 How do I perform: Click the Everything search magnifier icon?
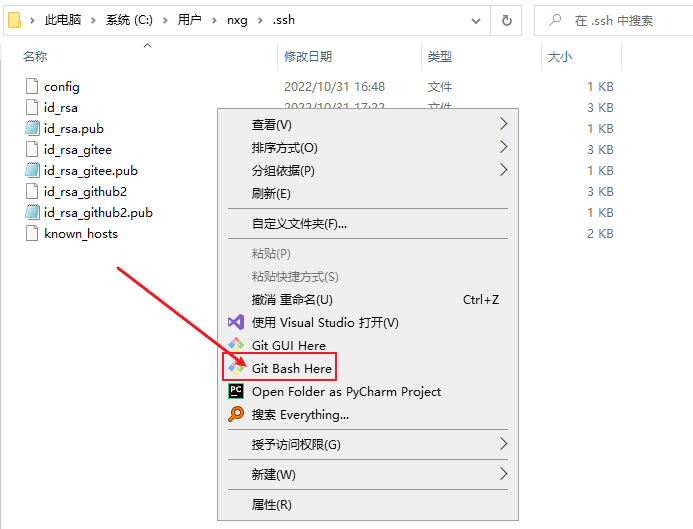(x=236, y=414)
